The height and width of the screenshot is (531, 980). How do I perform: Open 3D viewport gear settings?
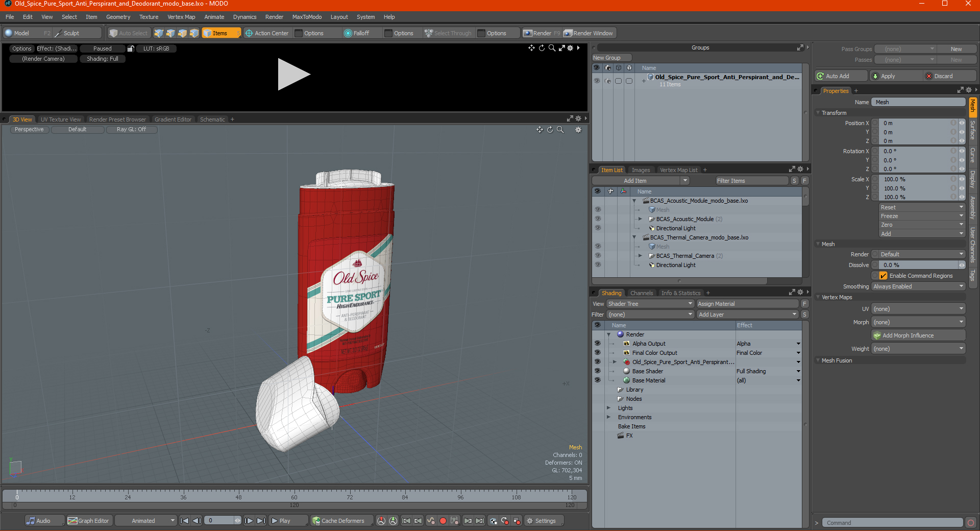point(578,130)
